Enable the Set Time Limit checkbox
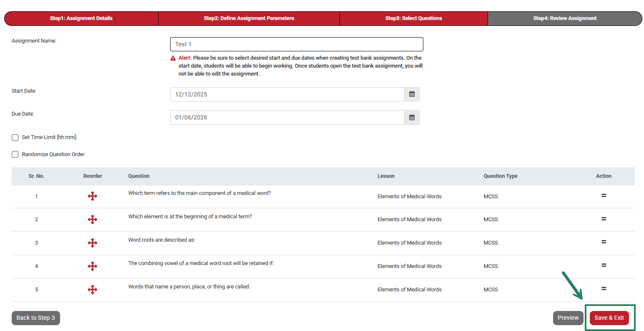Screen dimensions: 644x331 [15, 137]
